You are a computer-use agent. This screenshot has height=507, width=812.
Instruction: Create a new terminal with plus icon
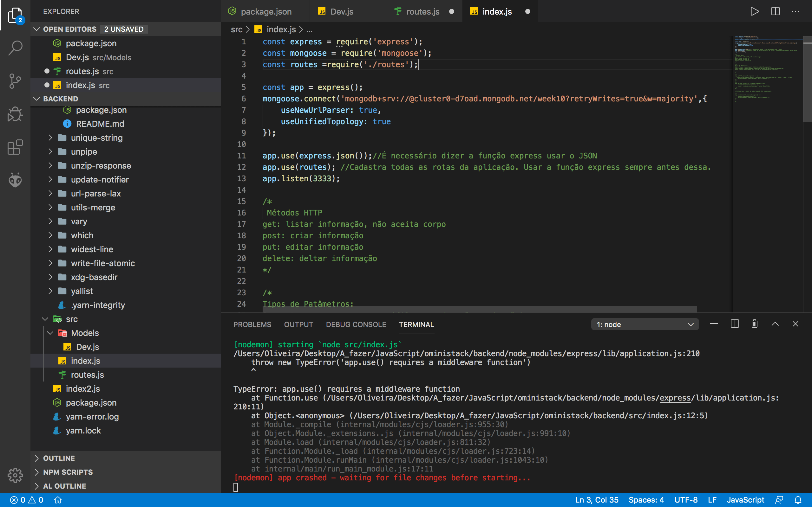pyautogui.click(x=714, y=324)
